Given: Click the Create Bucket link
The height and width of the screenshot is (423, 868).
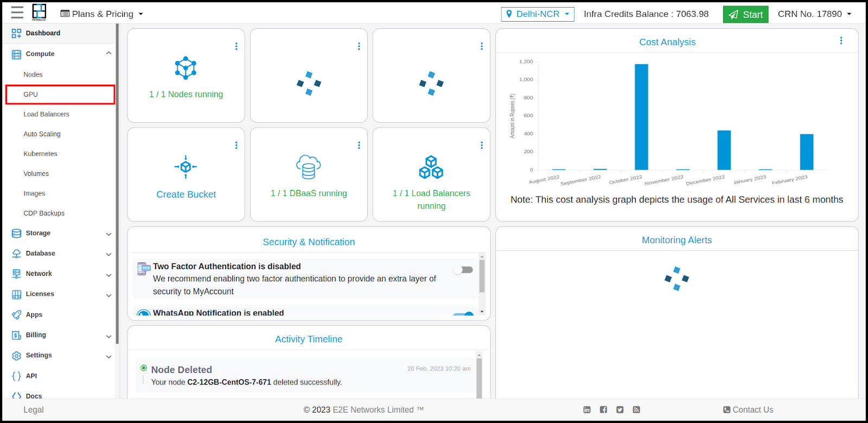Looking at the screenshot, I should tap(186, 194).
